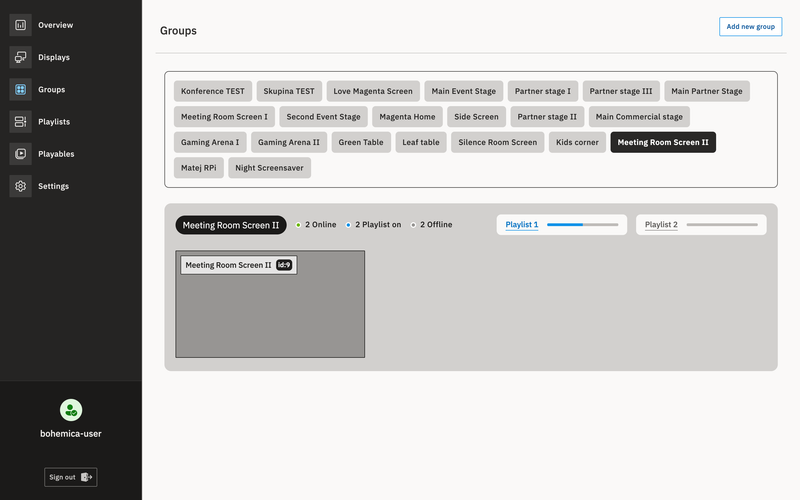The image size is (800, 500).
Task: Open Overview sidebar icon
Action: (20, 25)
